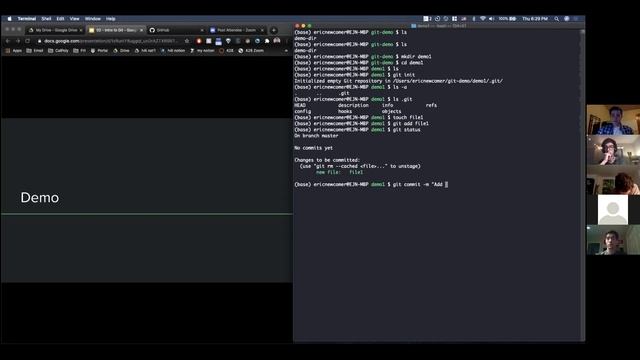Viewport: 640px width, 360px height.
Task: Open the FH bookmark folder
Action: [x=80, y=51]
